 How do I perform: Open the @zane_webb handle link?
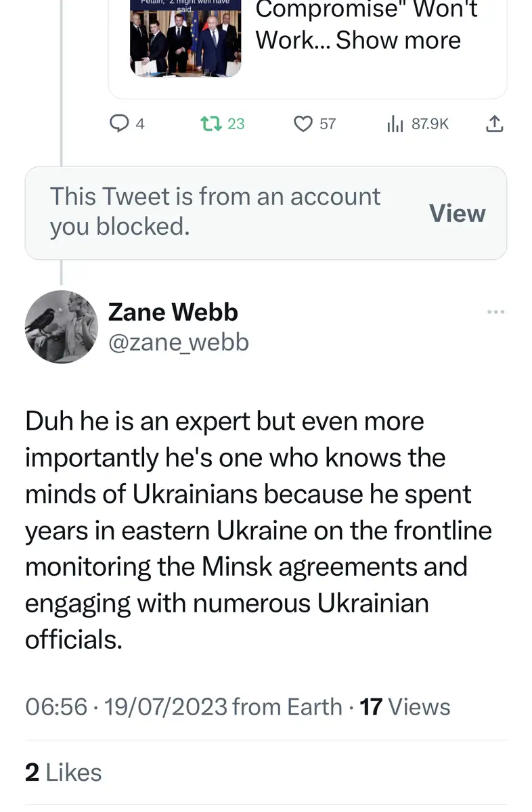pos(178,342)
